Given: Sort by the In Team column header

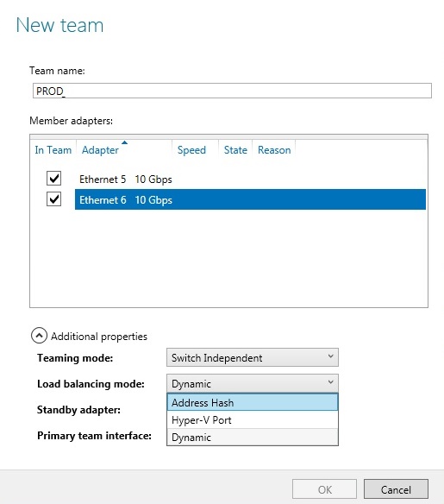Looking at the screenshot, I should (x=53, y=150).
